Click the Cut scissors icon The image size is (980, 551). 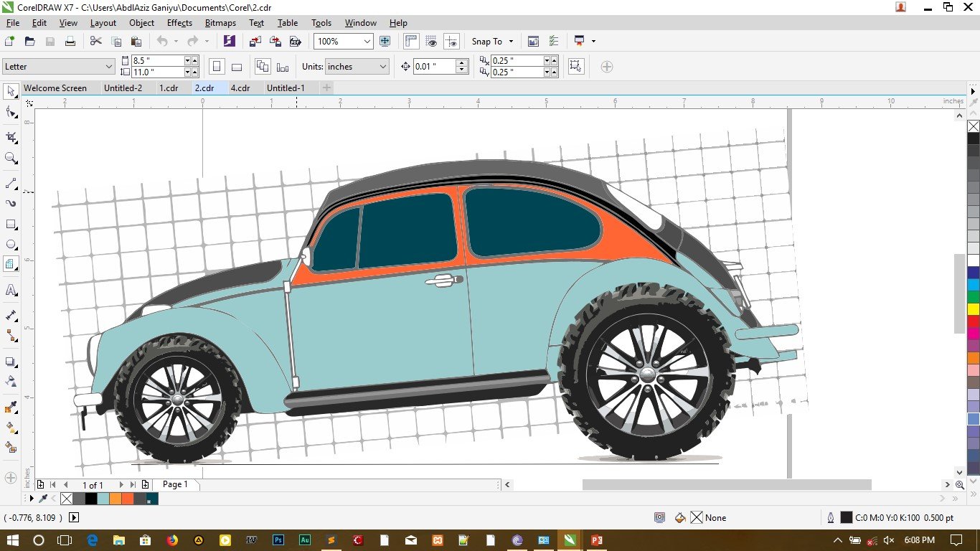tap(95, 42)
